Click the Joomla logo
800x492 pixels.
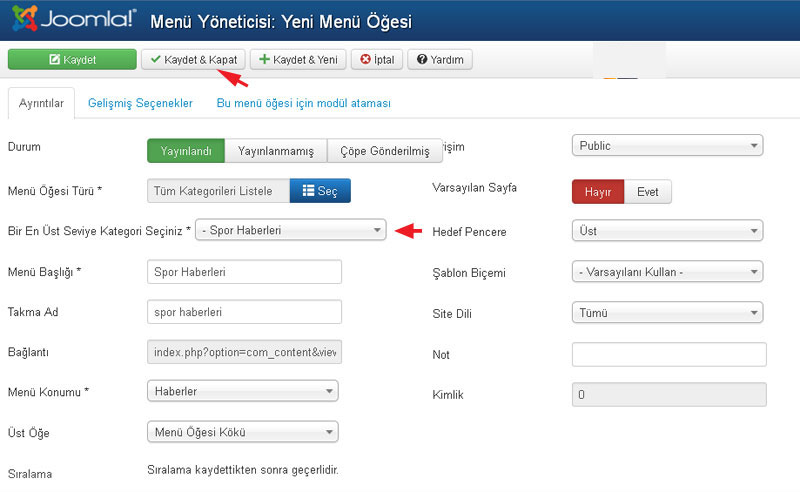click(x=74, y=19)
